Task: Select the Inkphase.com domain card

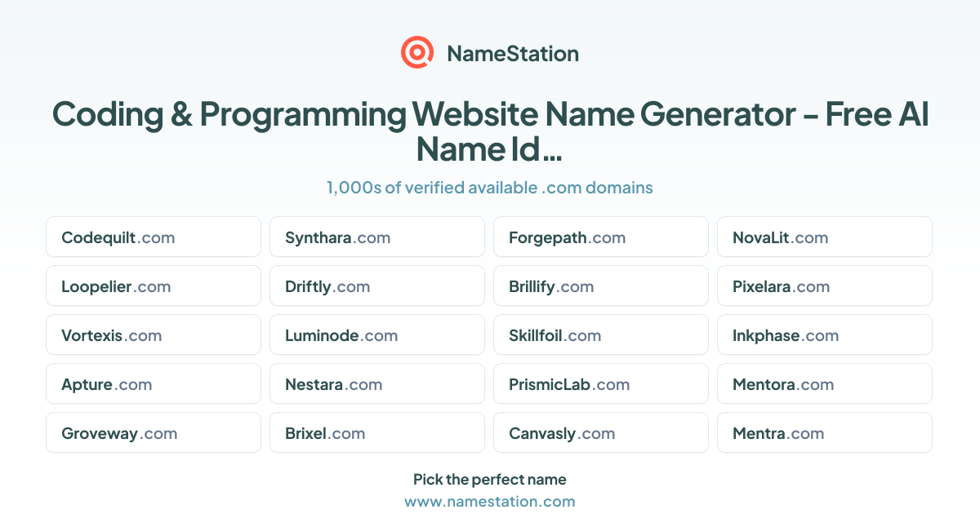Action: (x=825, y=335)
